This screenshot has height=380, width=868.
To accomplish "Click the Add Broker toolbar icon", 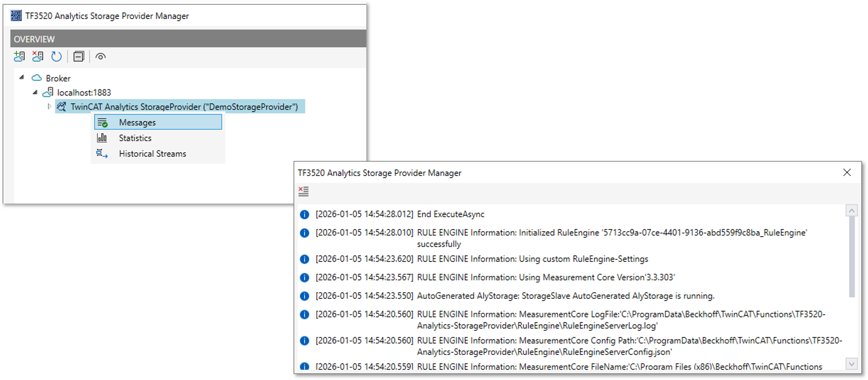I will tap(19, 57).
